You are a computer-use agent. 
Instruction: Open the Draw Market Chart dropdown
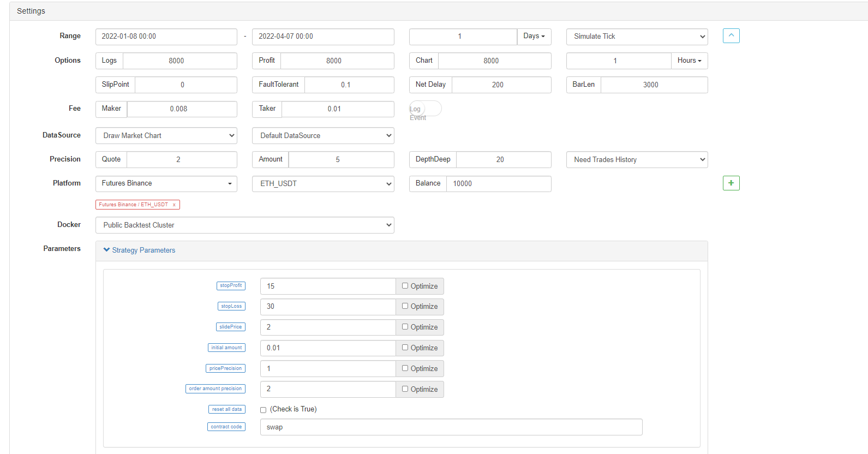[166, 135]
